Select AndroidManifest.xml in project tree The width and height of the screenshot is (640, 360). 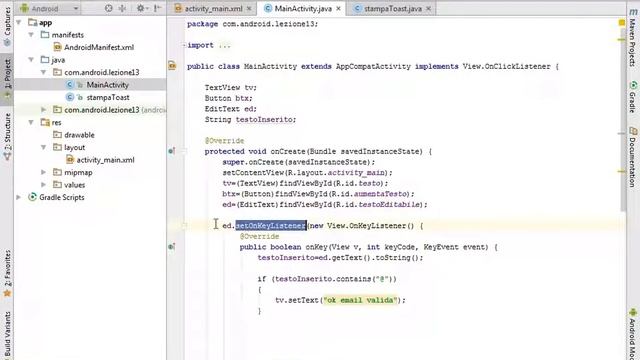click(x=99, y=47)
